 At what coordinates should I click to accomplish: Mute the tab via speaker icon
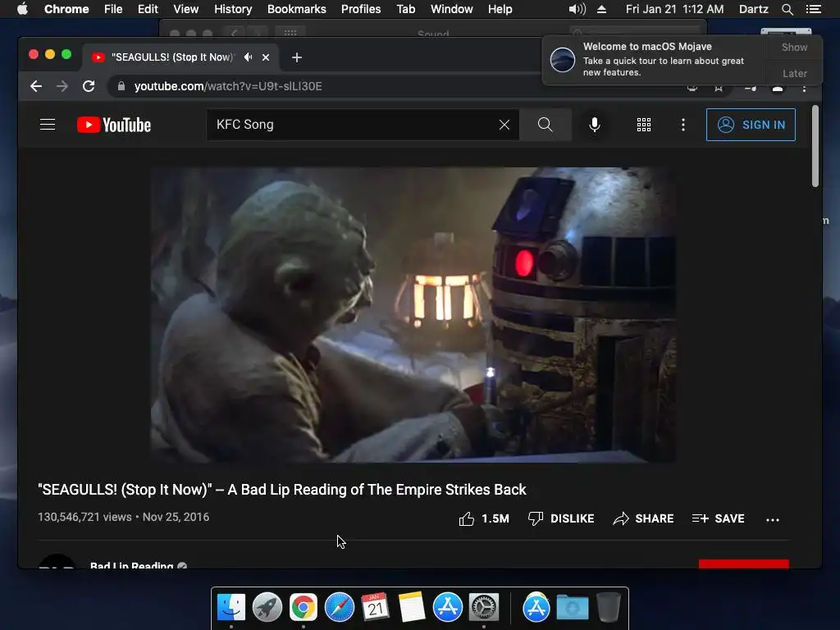click(248, 57)
